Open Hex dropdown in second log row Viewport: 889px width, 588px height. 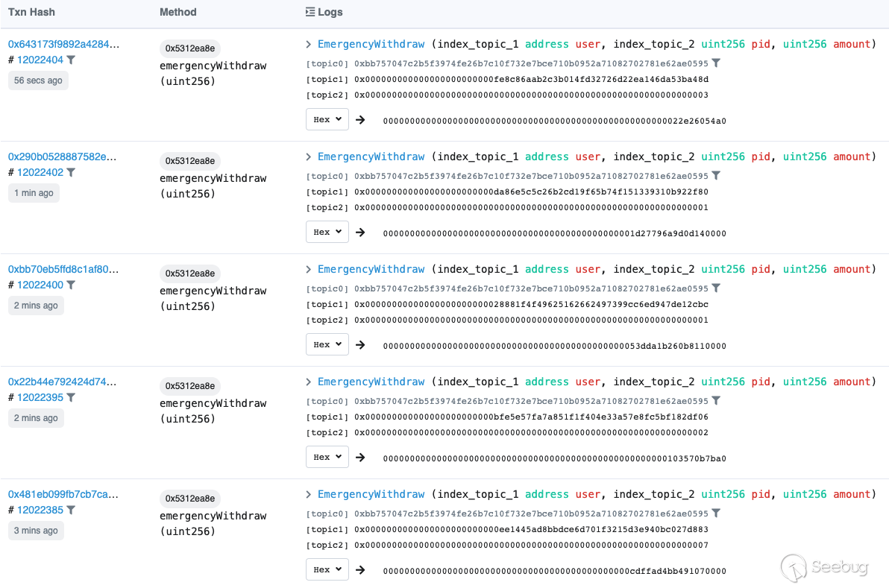[x=327, y=232]
